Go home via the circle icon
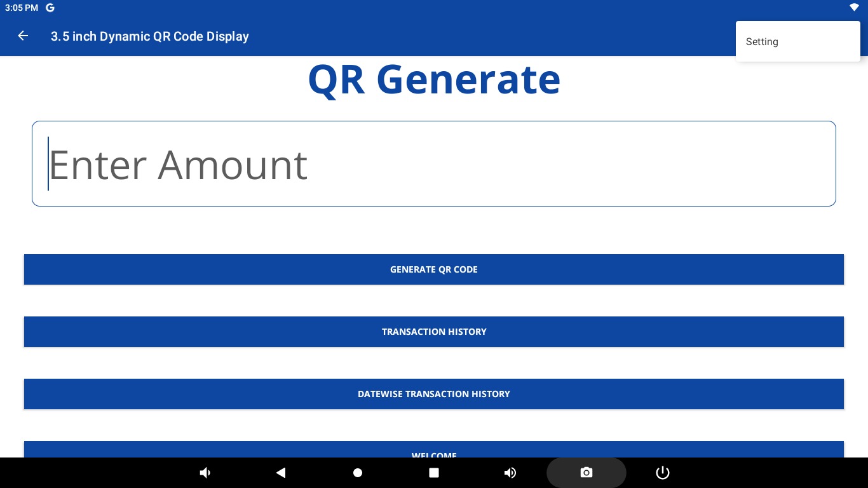Screen dimensions: 868x488 358,473
